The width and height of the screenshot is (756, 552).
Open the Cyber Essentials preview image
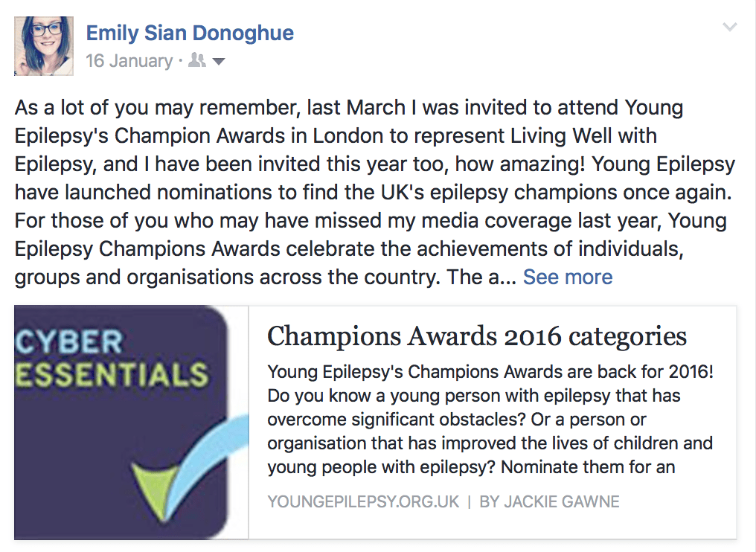point(131,422)
